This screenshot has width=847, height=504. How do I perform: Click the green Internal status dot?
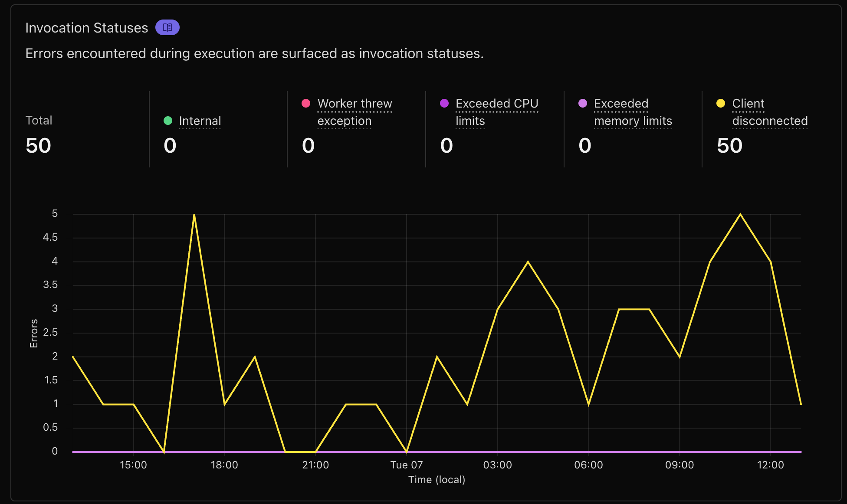tap(168, 121)
